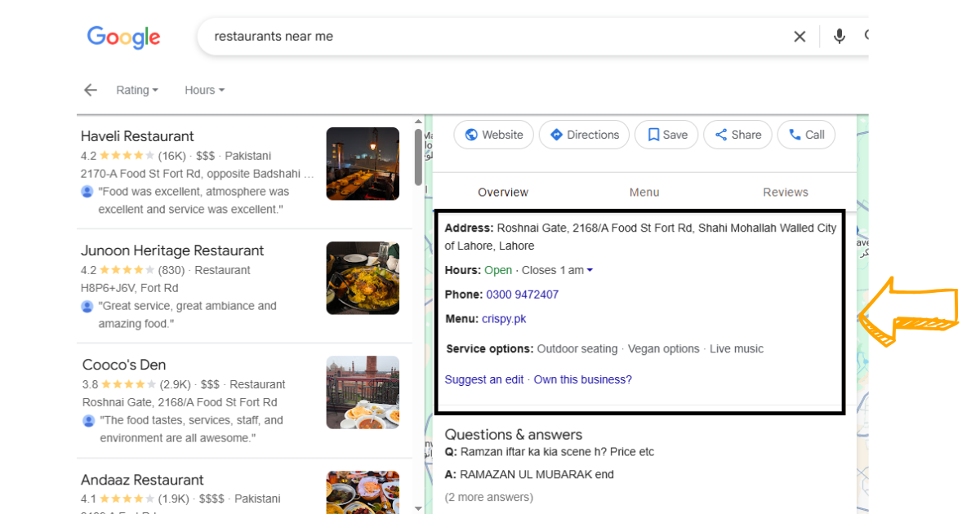Click the Call button
This screenshot has width=980, height=514.
point(806,135)
